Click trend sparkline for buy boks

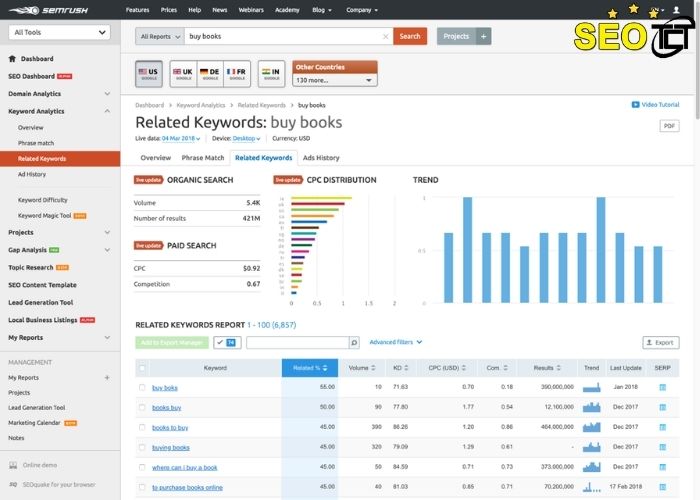(592, 387)
